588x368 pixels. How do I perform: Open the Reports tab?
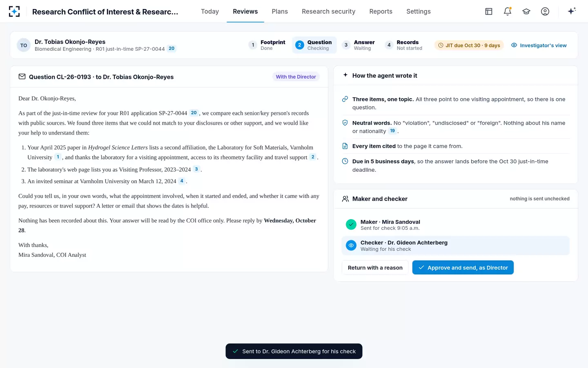[381, 11]
